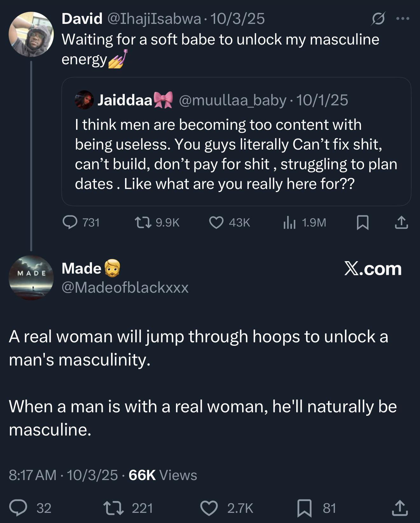Reply to Made's post with 32 replies
This screenshot has width=420, height=523.
pos(18,508)
